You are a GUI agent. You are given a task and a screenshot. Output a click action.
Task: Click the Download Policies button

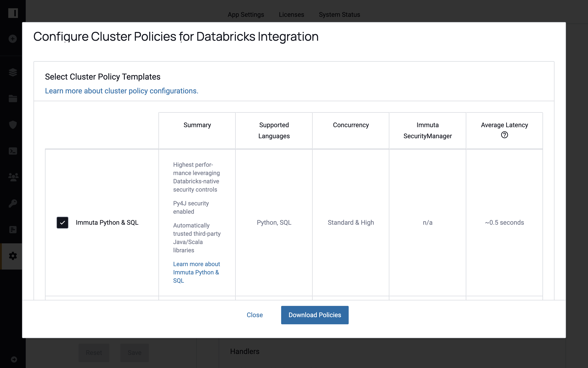pyautogui.click(x=315, y=315)
